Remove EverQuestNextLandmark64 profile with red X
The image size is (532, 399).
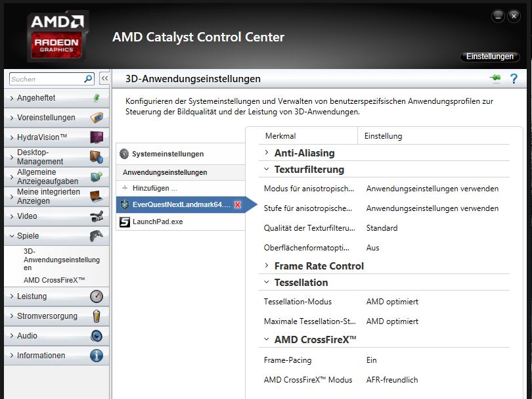pos(238,205)
